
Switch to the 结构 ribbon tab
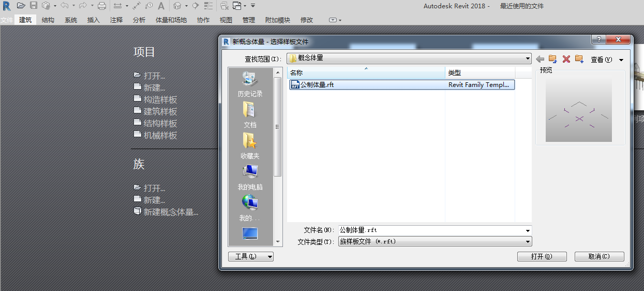coord(48,20)
